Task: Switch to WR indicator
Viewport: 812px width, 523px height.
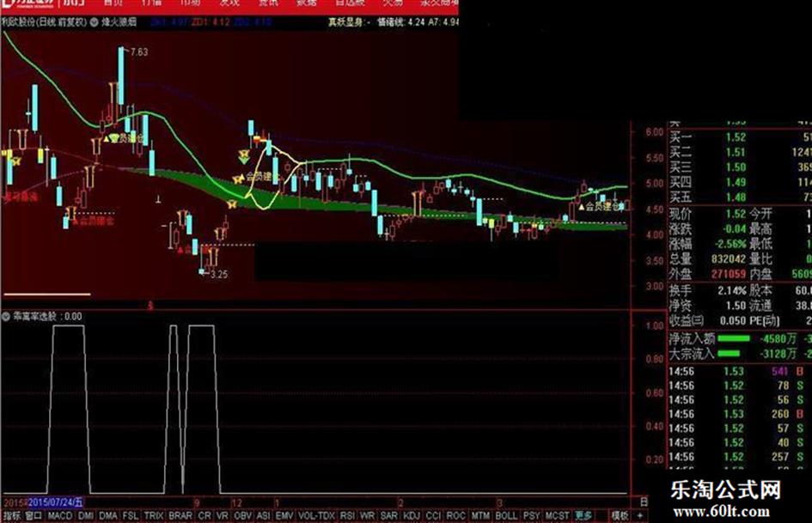Action: (x=367, y=516)
